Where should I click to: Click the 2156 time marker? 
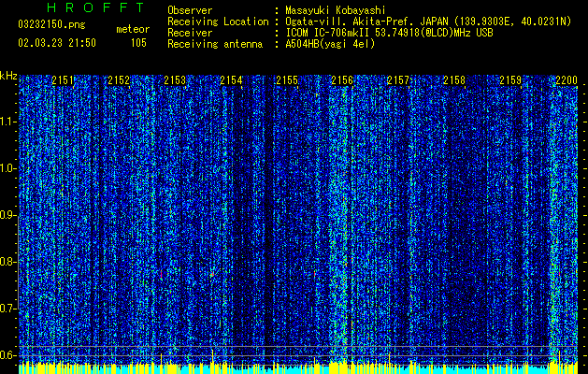(342, 80)
